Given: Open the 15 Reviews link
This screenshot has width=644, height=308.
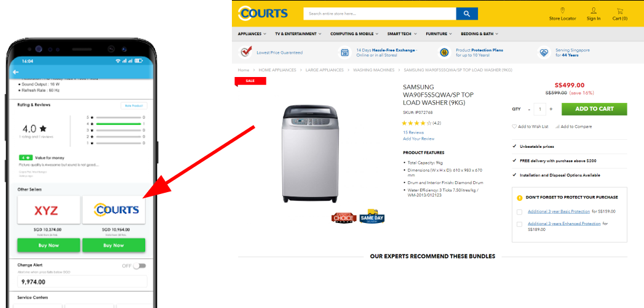Looking at the screenshot, I should click(413, 132).
